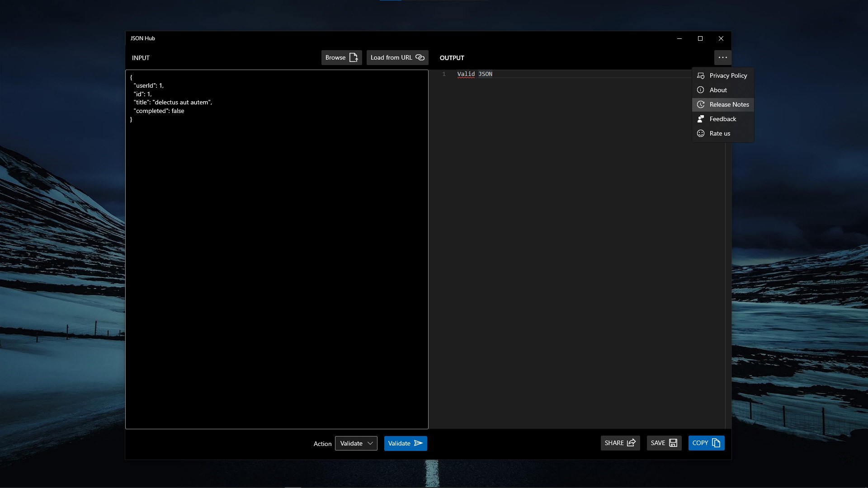The width and height of the screenshot is (868, 488).
Task: Maximize the JSON Hub window
Action: [700, 38]
